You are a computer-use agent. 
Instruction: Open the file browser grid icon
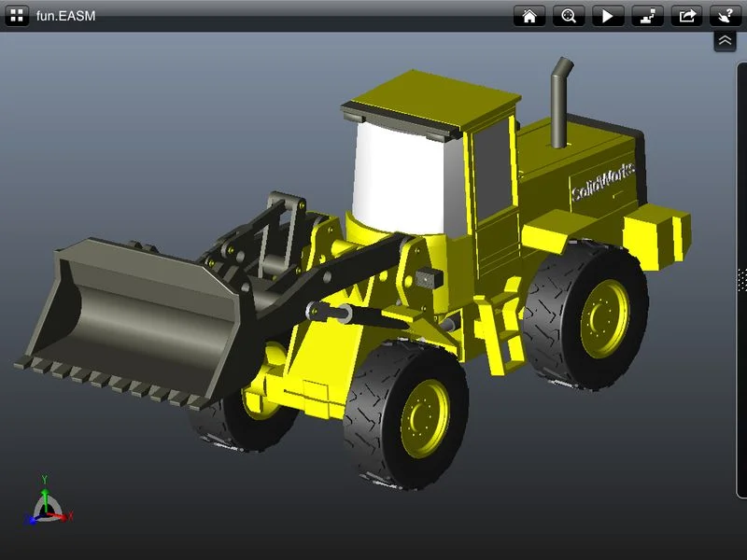pyautogui.click(x=17, y=16)
